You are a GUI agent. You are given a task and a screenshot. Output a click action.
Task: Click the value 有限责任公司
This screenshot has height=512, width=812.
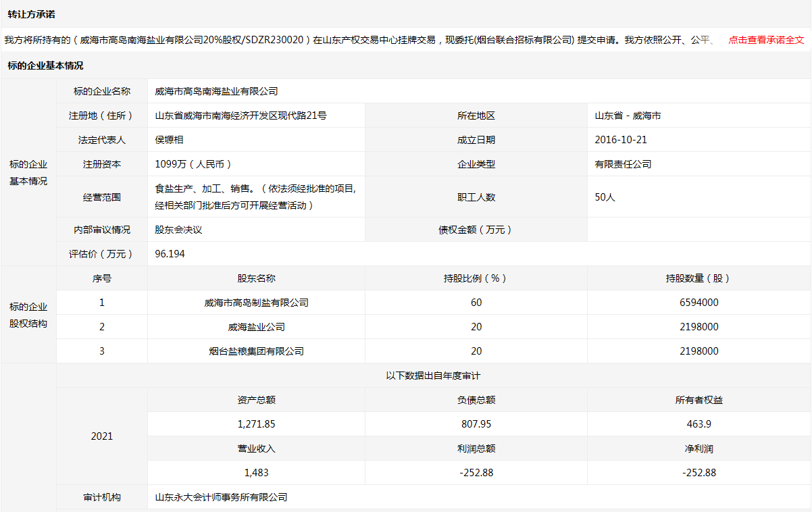coord(623,164)
